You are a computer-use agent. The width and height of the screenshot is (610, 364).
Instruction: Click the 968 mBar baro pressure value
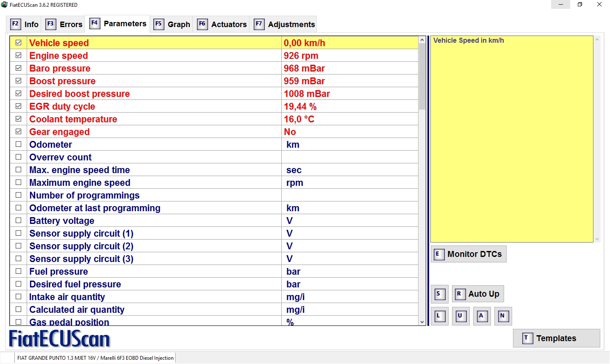pyautogui.click(x=304, y=68)
